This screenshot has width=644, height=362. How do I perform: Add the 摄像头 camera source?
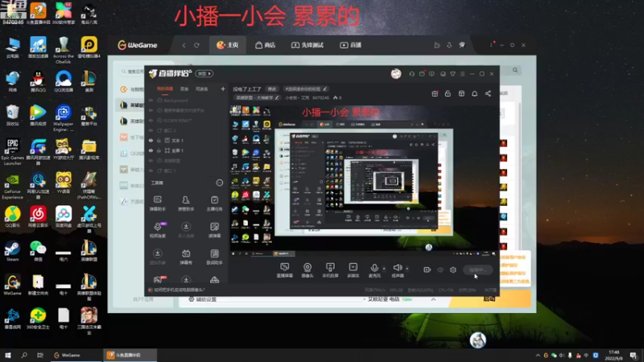click(308, 270)
